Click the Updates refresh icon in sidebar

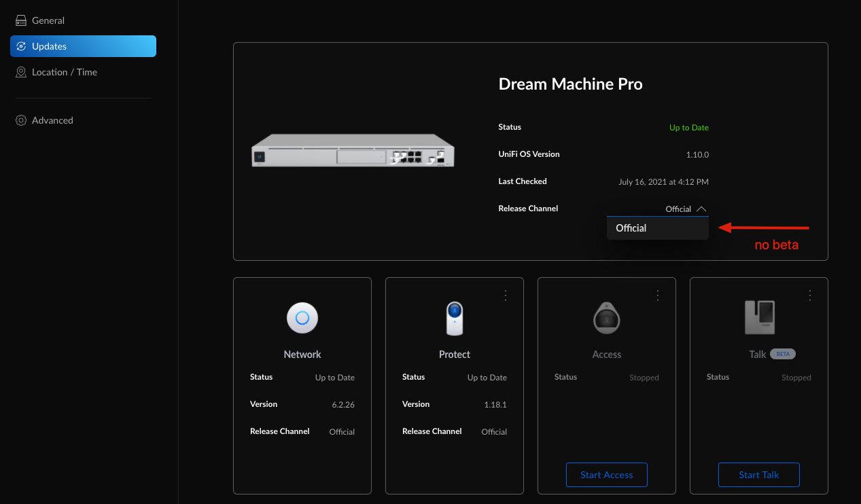(x=21, y=46)
